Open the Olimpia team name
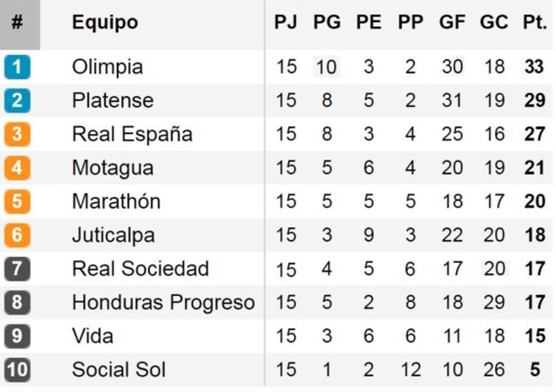Viewport: 556px width, 392px height. [x=107, y=67]
